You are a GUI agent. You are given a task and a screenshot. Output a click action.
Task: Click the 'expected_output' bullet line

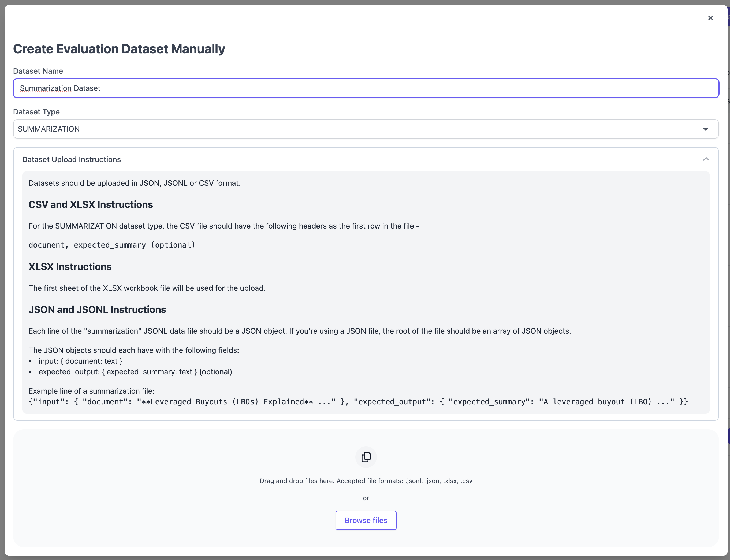tap(135, 372)
